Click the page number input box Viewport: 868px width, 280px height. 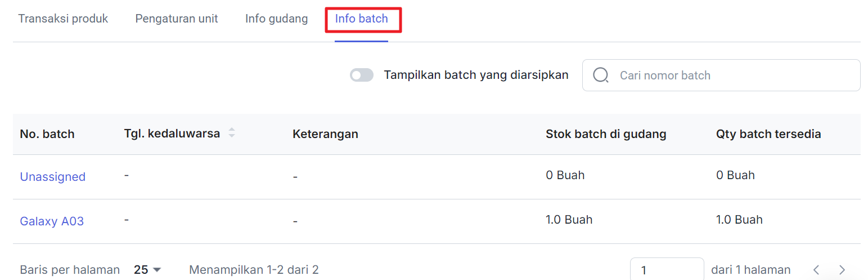[x=667, y=270]
